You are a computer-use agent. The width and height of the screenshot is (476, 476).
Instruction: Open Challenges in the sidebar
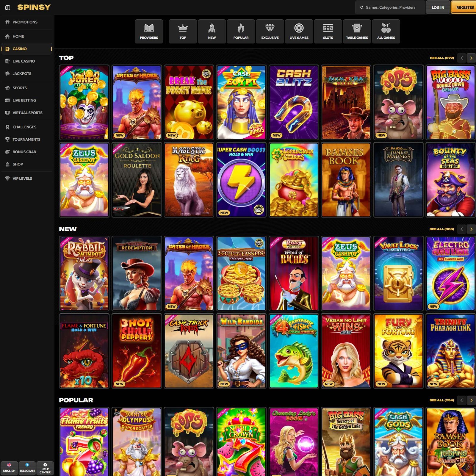(x=27, y=127)
